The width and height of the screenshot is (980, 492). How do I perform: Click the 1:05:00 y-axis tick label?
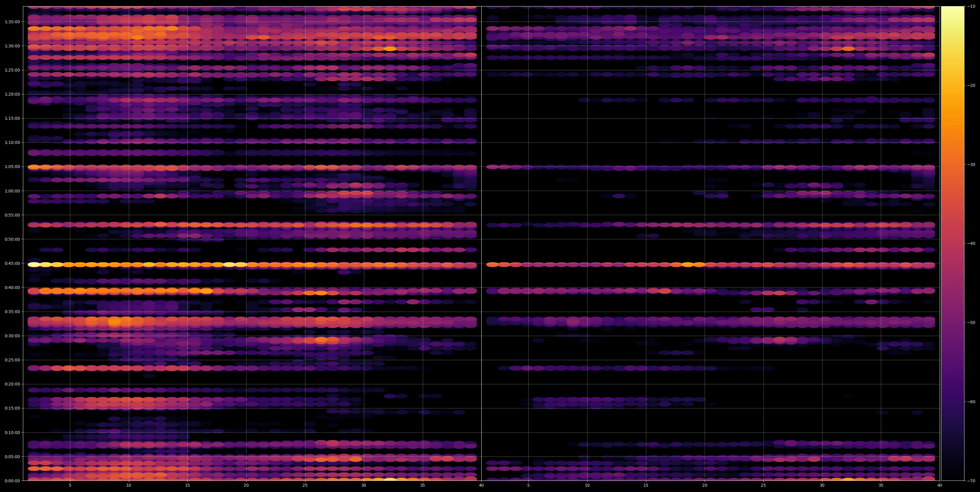pos(12,167)
